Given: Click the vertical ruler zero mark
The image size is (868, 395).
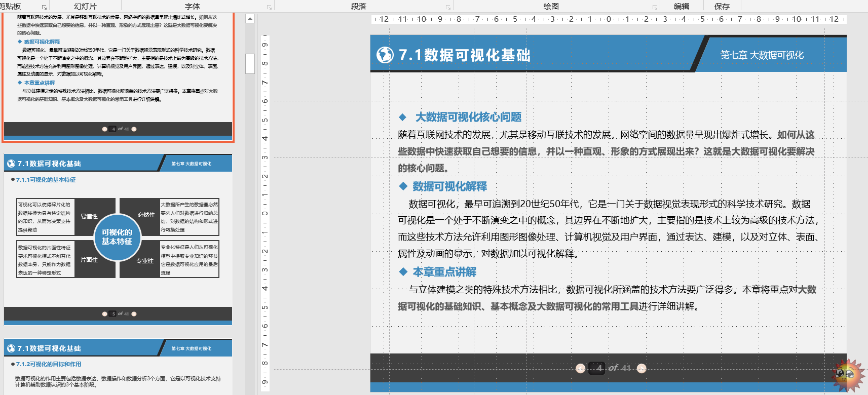Looking at the screenshot, I should [x=265, y=213].
